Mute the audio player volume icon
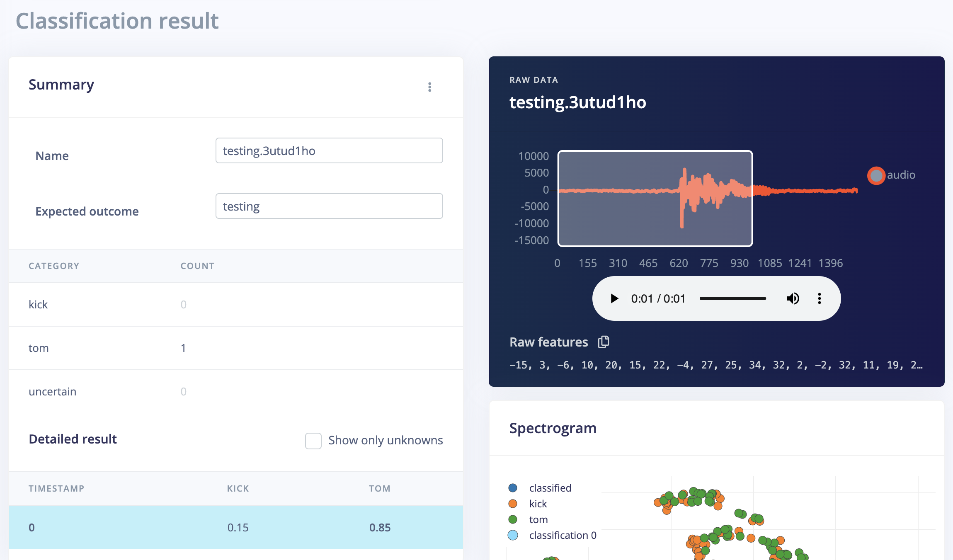The image size is (953, 560). 793,298
